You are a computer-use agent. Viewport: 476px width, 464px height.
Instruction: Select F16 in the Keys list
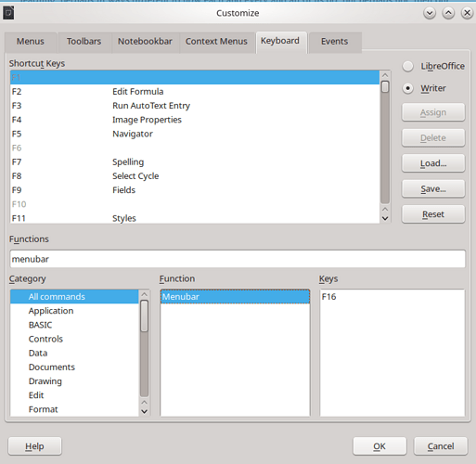click(392, 297)
